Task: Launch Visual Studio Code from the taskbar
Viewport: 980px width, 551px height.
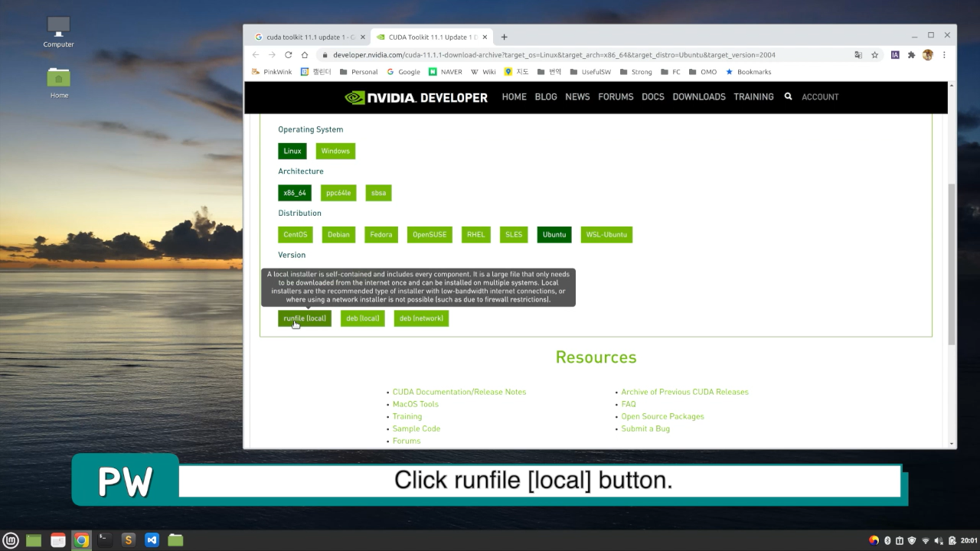Action: (152, 540)
